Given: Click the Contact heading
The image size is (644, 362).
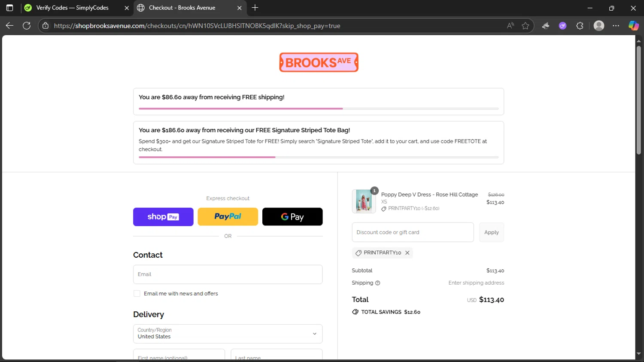Looking at the screenshot, I should click(x=148, y=255).
